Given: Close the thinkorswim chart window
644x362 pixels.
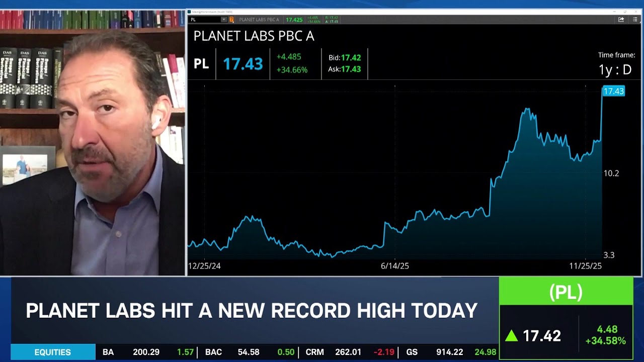Looking at the screenshot, I should [635, 11].
